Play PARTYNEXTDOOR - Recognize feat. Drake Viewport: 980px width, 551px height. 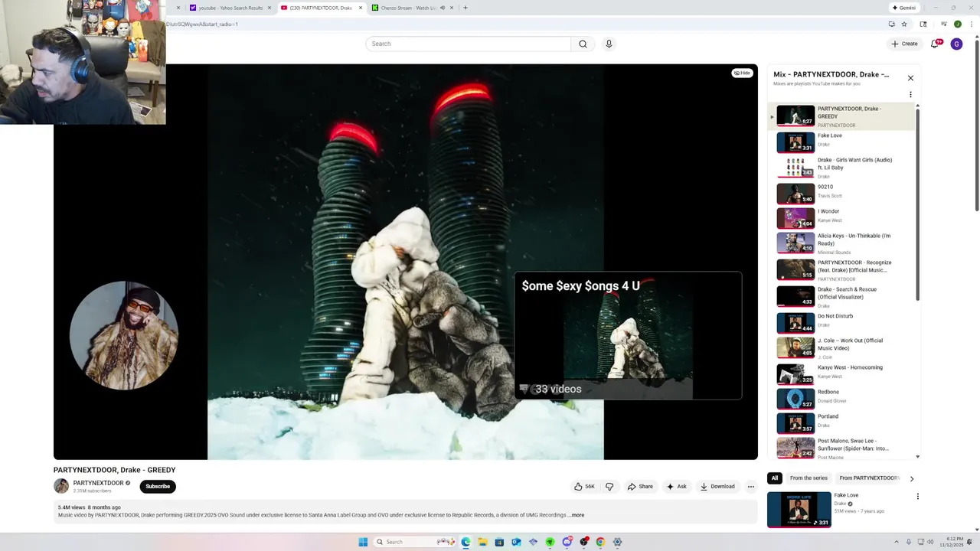841,269
